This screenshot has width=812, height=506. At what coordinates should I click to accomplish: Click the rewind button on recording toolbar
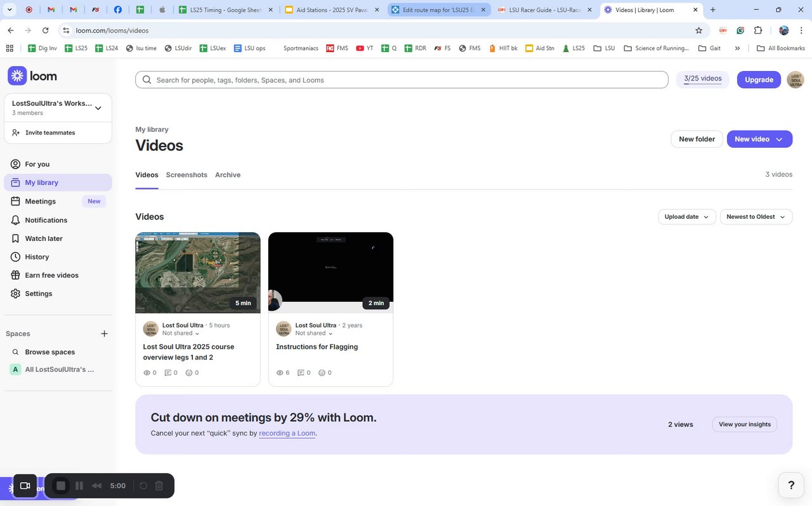pos(97,486)
